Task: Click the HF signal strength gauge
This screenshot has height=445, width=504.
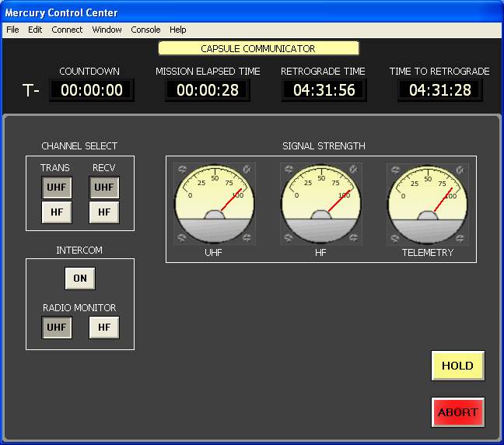Action: pyautogui.click(x=320, y=204)
